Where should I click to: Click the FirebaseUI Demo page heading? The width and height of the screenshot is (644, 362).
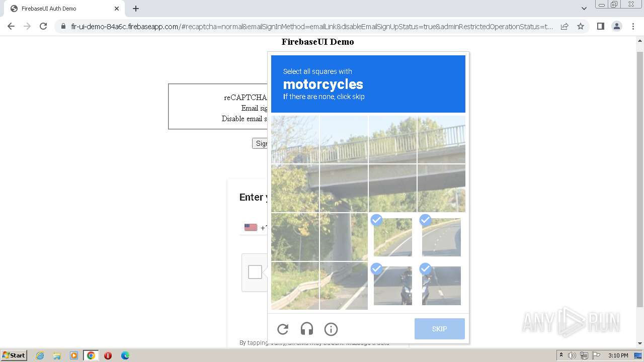317,42
